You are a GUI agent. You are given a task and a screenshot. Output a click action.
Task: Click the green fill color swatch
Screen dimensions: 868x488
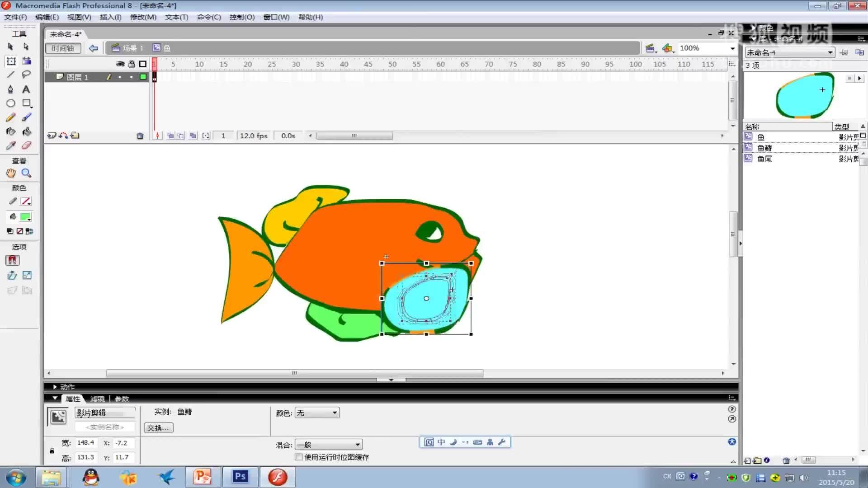tap(26, 217)
